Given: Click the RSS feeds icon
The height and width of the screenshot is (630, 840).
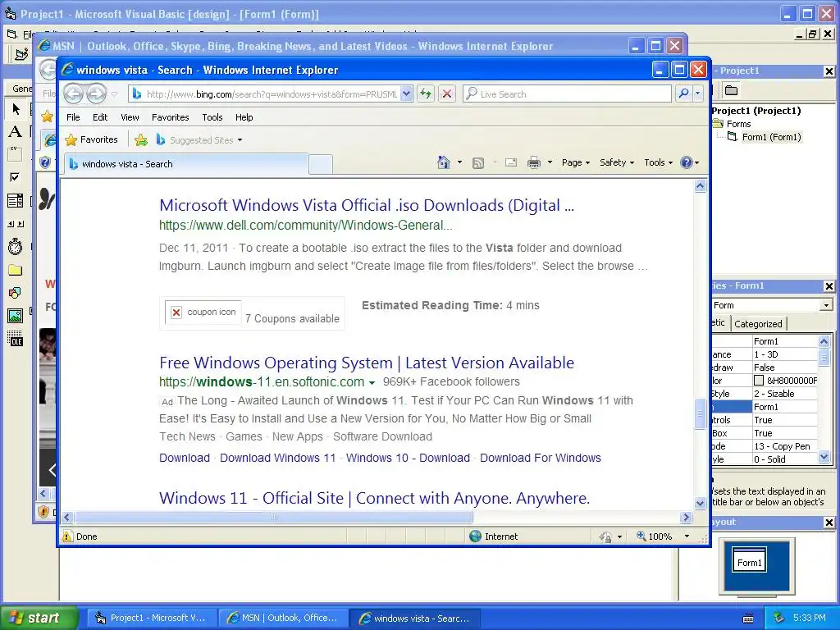Looking at the screenshot, I should [478, 162].
